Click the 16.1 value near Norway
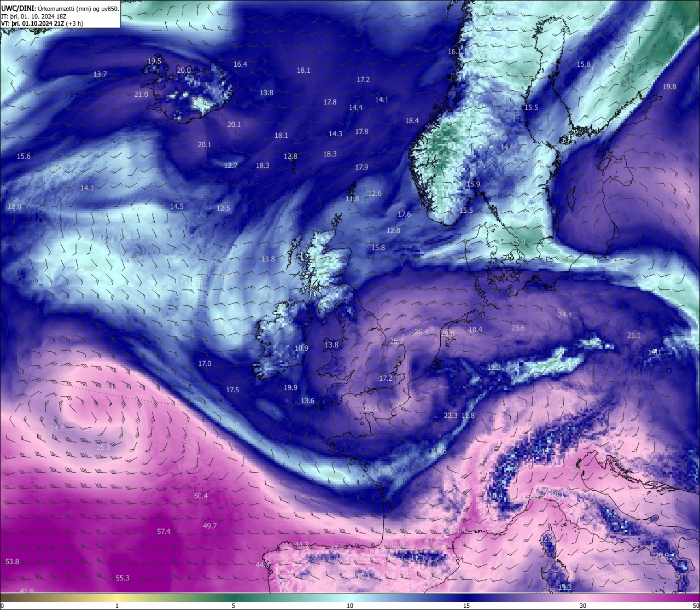 pyautogui.click(x=454, y=51)
